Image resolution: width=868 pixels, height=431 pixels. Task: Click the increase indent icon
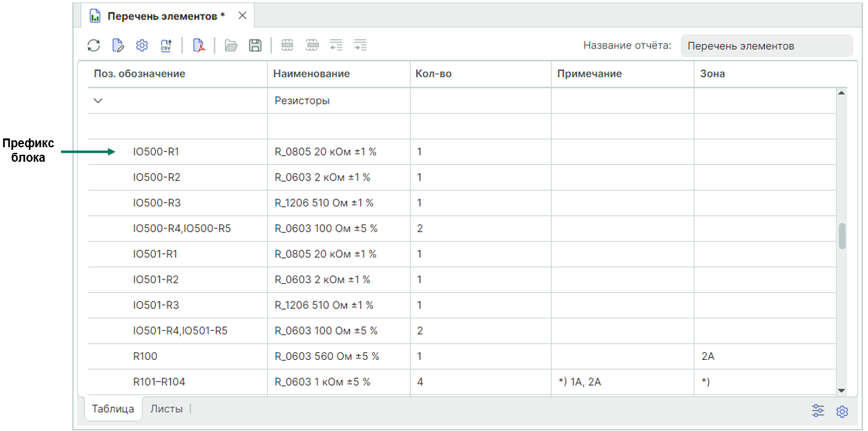[360, 45]
